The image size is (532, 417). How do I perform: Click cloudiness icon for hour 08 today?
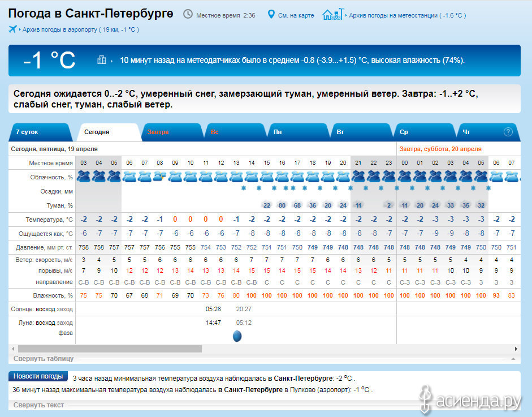[x=160, y=177]
